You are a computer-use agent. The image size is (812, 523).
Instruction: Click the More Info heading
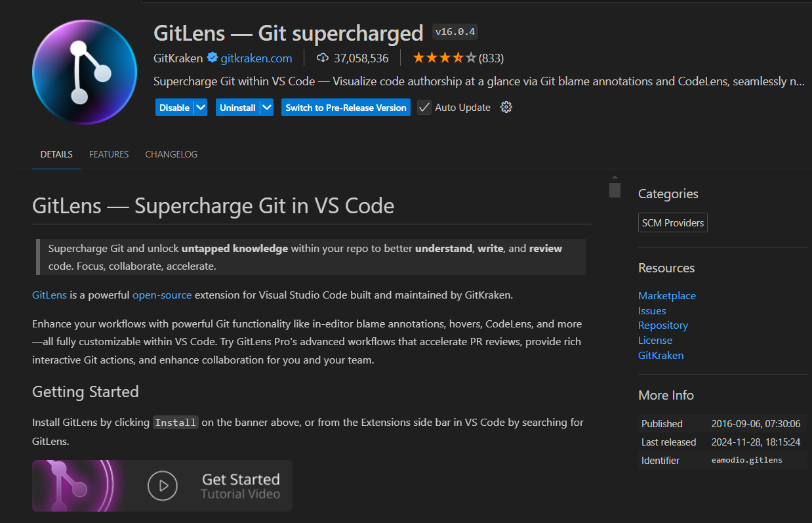click(x=666, y=395)
